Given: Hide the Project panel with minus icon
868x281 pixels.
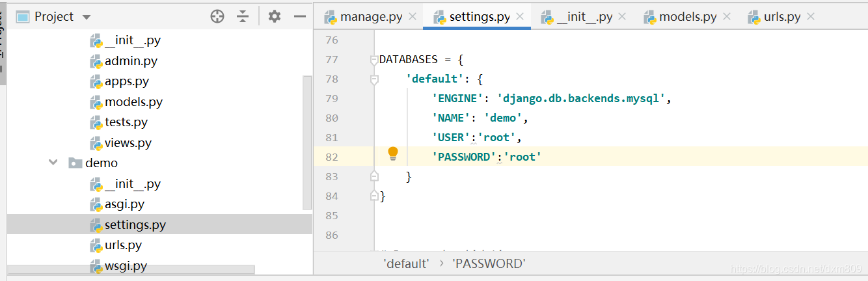Looking at the screenshot, I should coord(300,16).
